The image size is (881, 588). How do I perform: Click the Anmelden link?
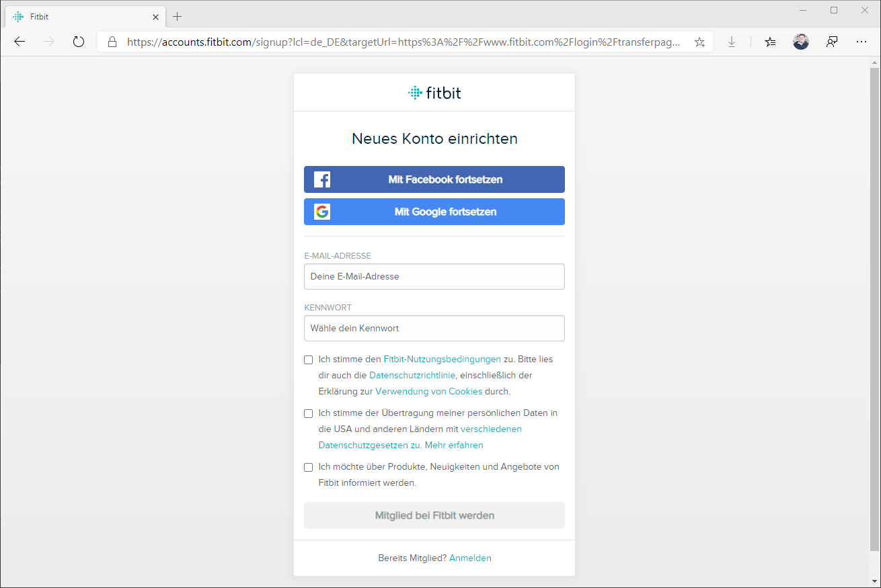pyautogui.click(x=470, y=558)
